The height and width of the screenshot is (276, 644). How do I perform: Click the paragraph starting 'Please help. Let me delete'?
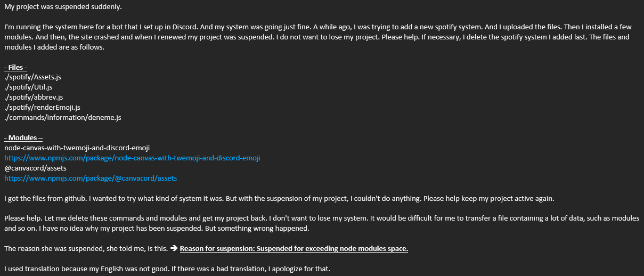pyautogui.click(x=320, y=218)
